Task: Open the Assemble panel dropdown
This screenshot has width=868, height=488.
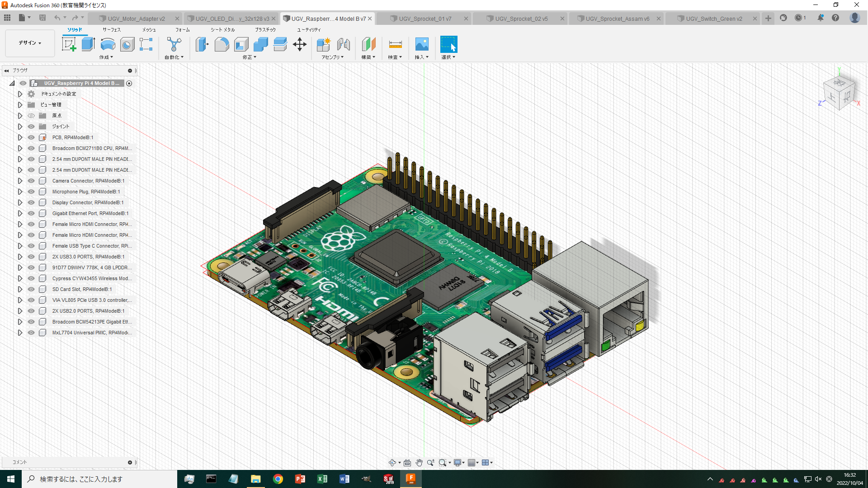Action: pyautogui.click(x=333, y=57)
